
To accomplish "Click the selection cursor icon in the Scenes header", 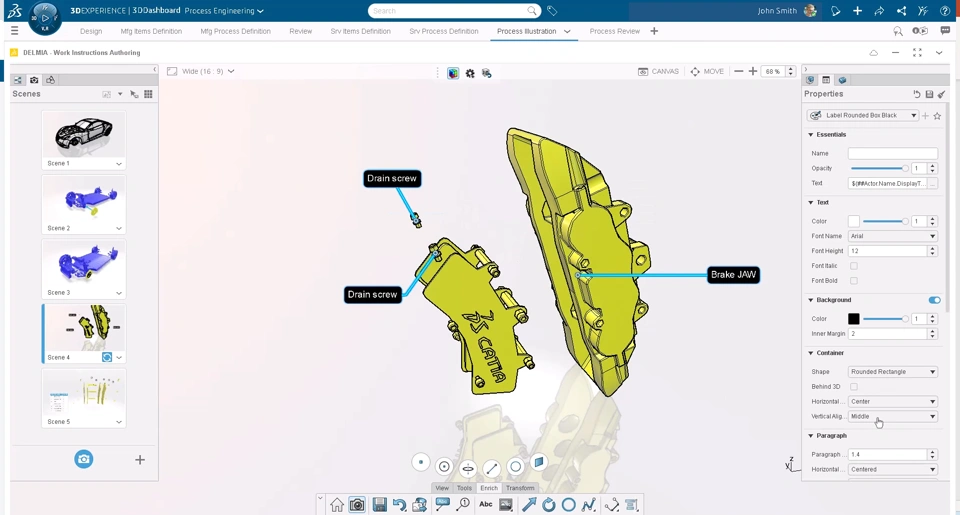I will click(134, 94).
